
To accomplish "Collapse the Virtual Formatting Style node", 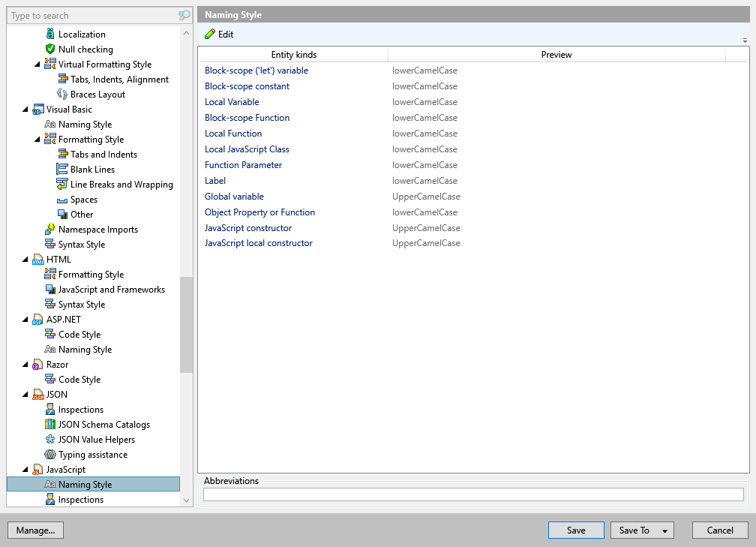I will [37, 65].
